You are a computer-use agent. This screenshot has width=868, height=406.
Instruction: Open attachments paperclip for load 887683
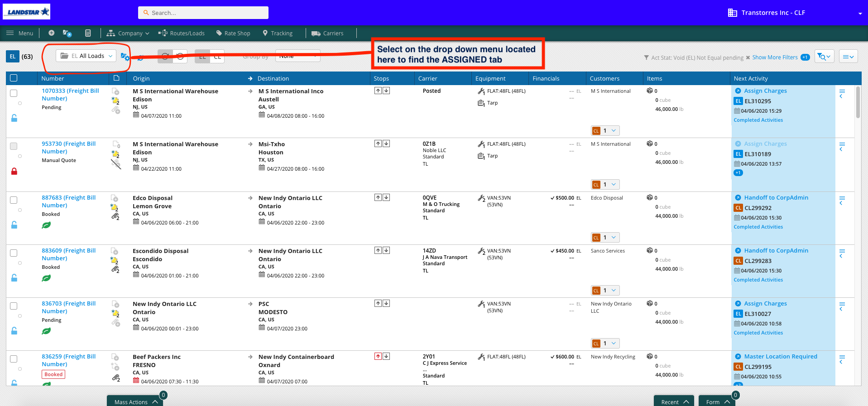[115, 216]
